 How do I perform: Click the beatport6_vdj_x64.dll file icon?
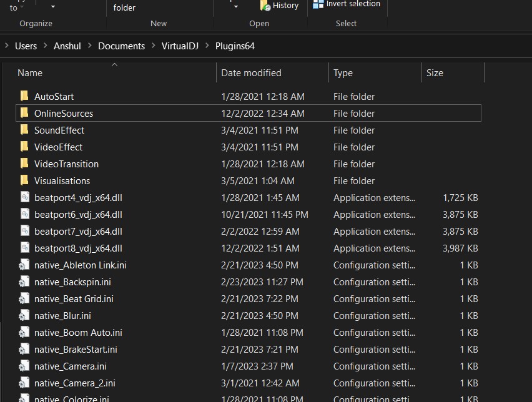click(25, 214)
